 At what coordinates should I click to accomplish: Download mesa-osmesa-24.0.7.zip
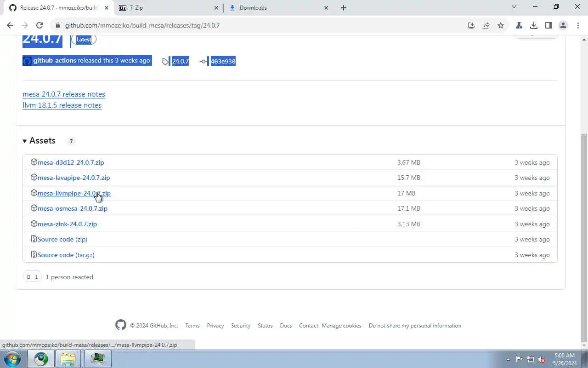coord(73,208)
